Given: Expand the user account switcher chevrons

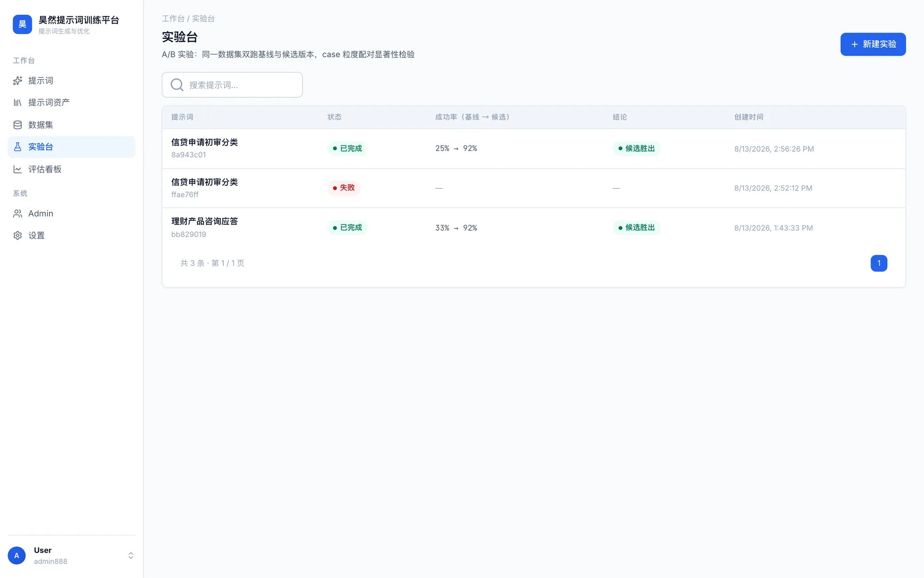Looking at the screenshot, I should click(x=130, y=555).
